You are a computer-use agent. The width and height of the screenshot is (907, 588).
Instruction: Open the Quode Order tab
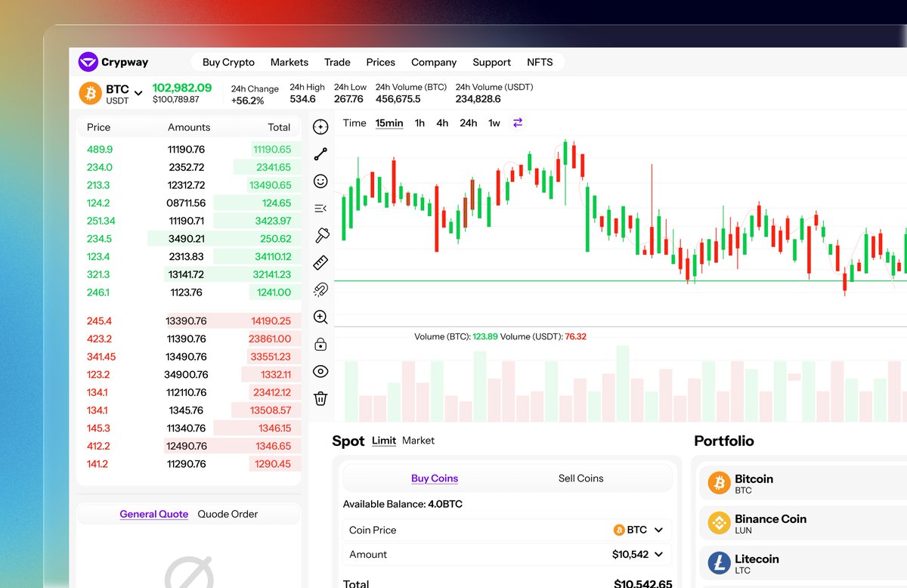228,514
